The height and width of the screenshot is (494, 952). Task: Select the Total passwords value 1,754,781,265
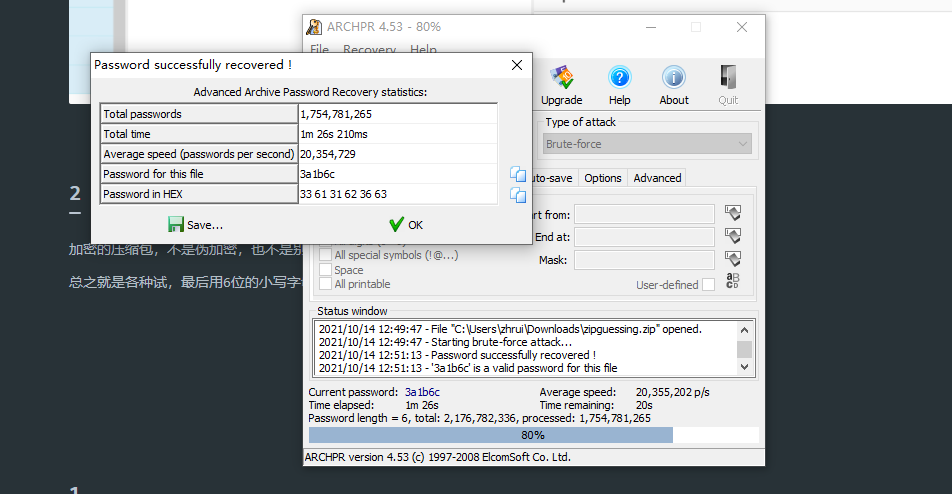point(336,114)
